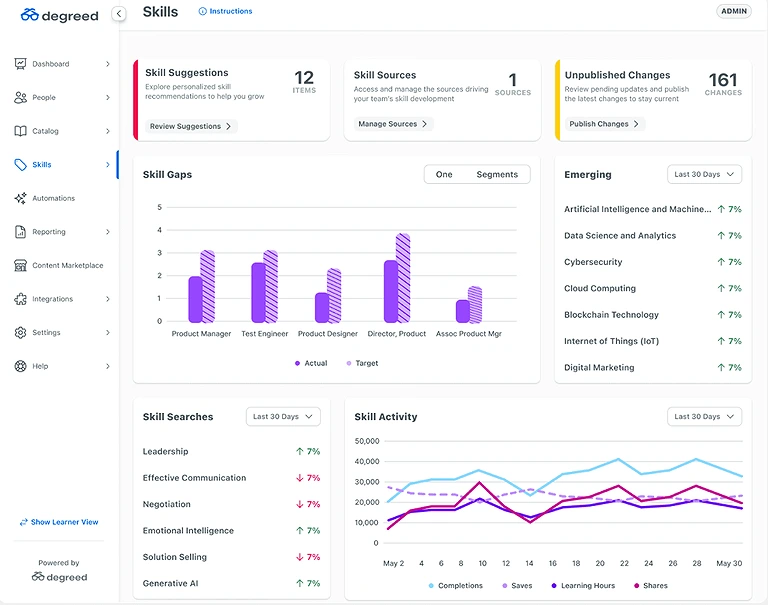
Task: Click Review Suggestions button
Action: click(x=191, y=126)
